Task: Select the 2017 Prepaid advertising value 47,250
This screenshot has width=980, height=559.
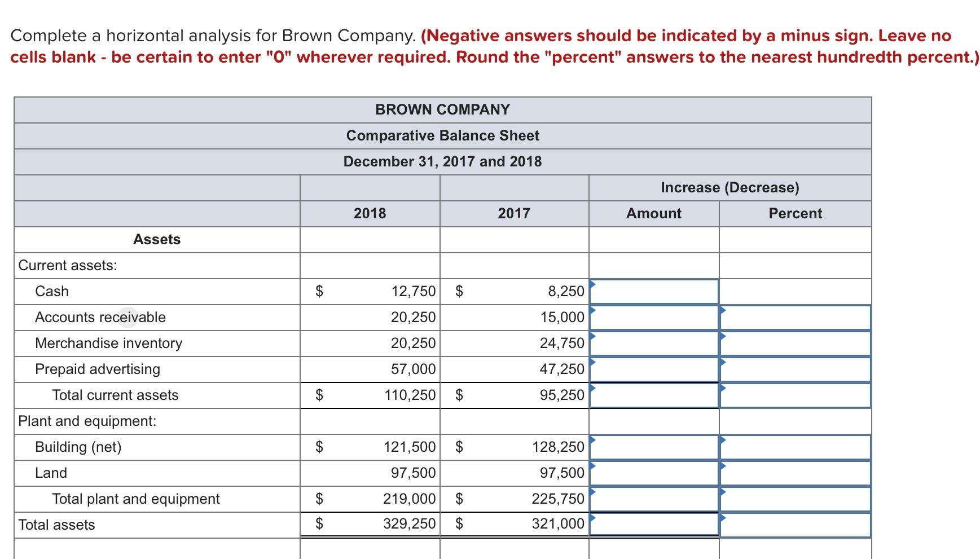Action: 562,369
